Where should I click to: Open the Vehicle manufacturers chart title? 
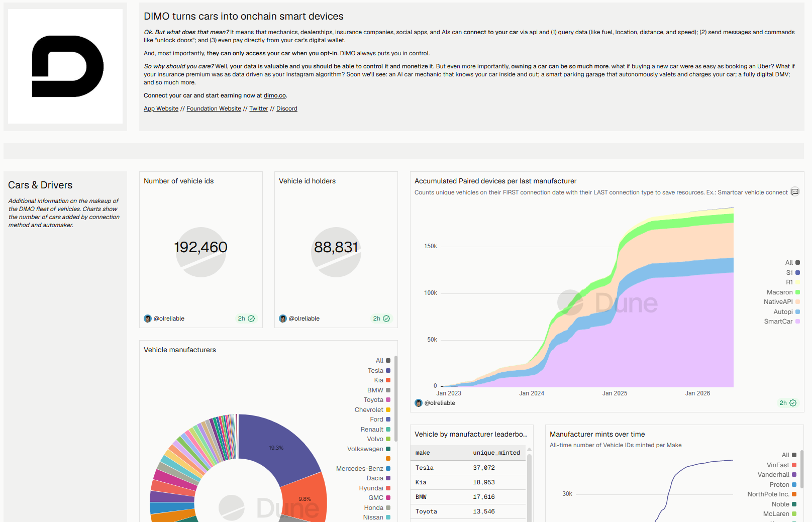tap(180, 350)
